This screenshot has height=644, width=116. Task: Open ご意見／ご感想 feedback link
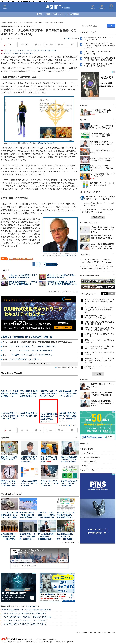click(88, 449)
